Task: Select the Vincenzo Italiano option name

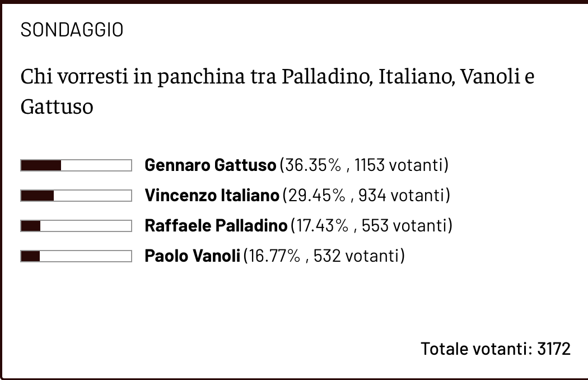Action: (212, 196)
